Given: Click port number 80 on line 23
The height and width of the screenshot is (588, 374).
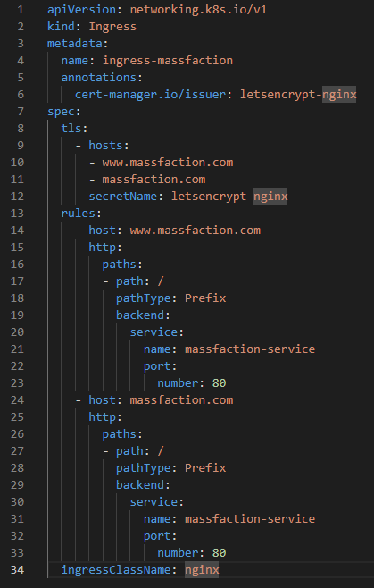Looking at the screenshot, I should [219, 382].
